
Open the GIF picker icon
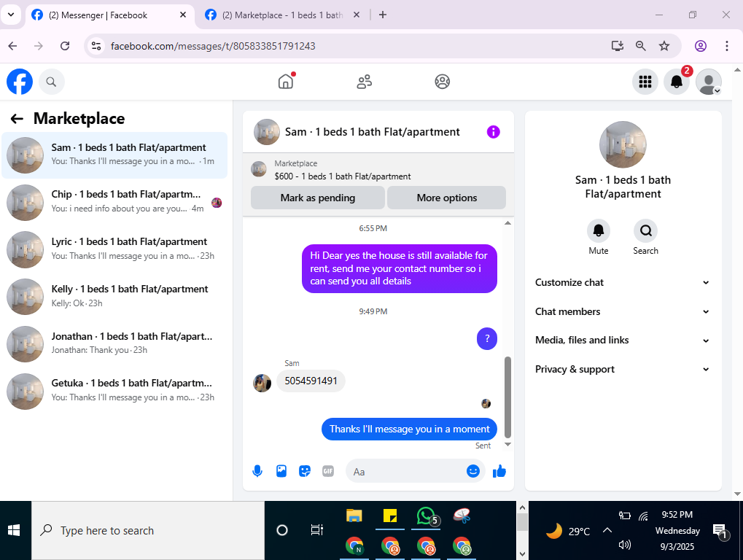328,471
